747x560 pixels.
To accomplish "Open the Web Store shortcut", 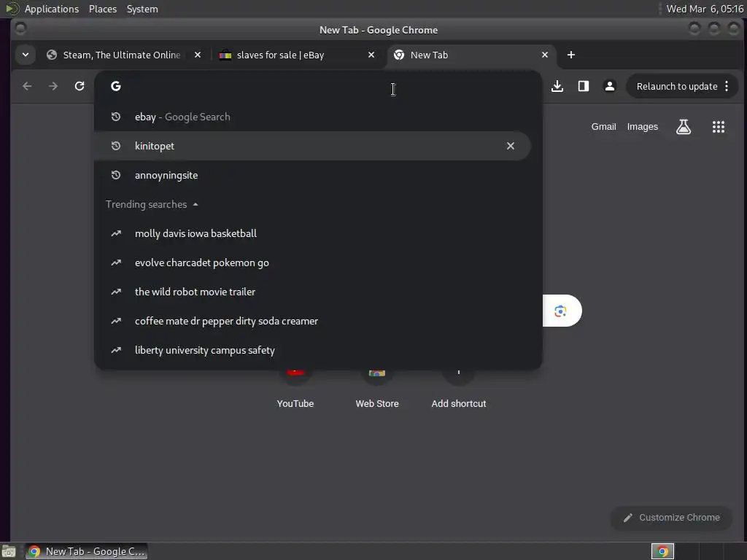I will pos(377,391).
